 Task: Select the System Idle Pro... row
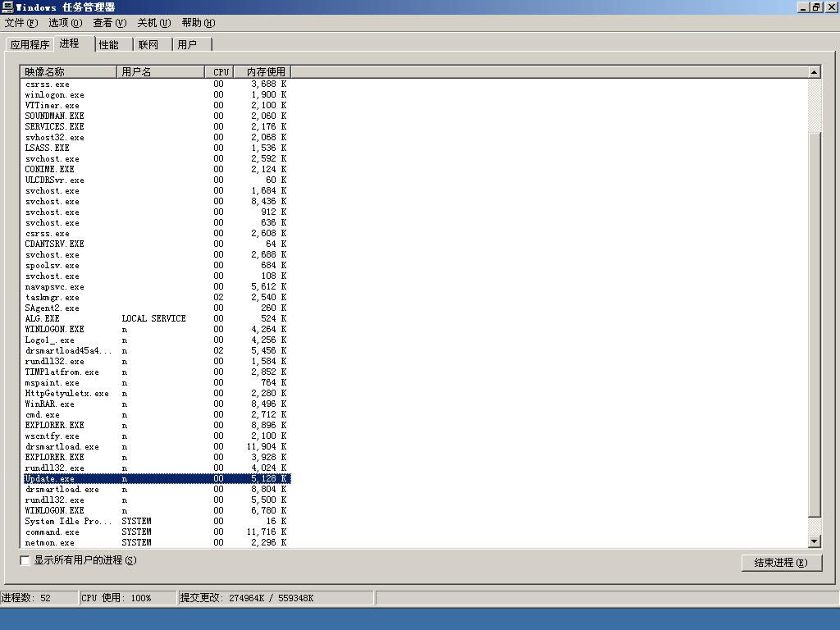[x=156, y=521]
